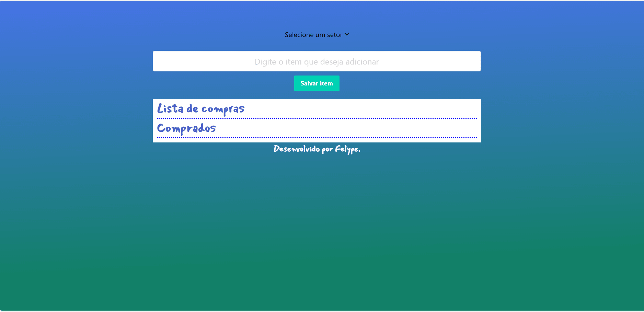Open the 'Selecione um setor' dropdown
Image resolution: width=644 pixels, height=312 pixels.
pyautogui.click(x=317, y=35)
